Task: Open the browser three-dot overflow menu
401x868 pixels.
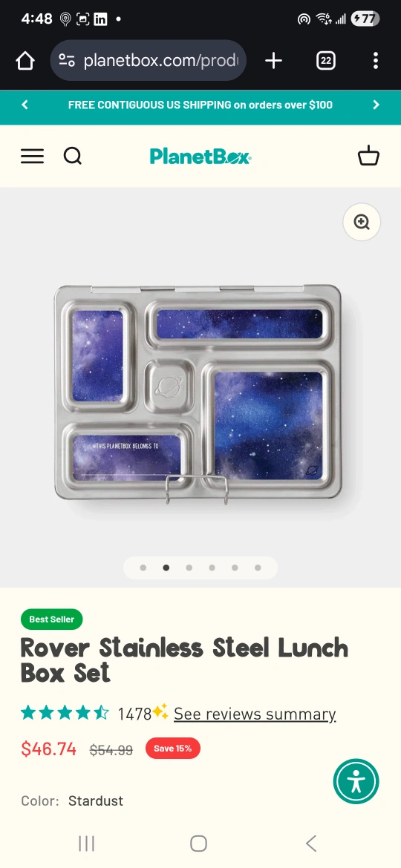Action: (376, 60)
